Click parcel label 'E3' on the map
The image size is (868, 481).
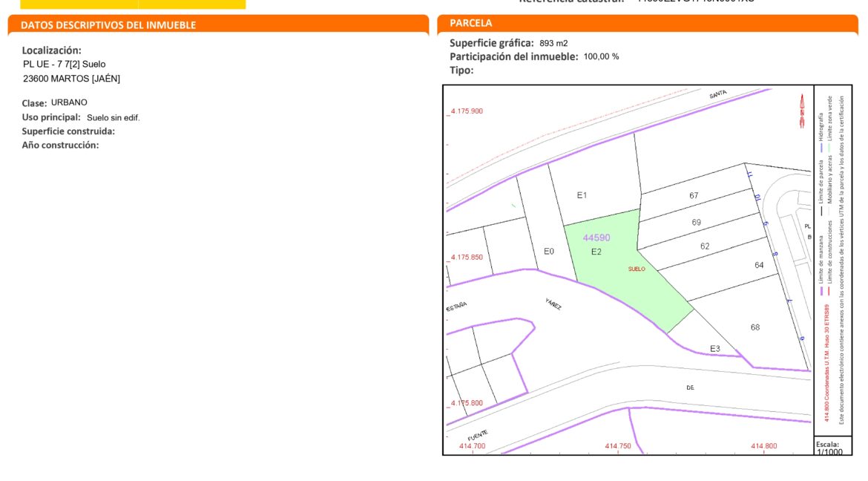(x=715, y=349)
